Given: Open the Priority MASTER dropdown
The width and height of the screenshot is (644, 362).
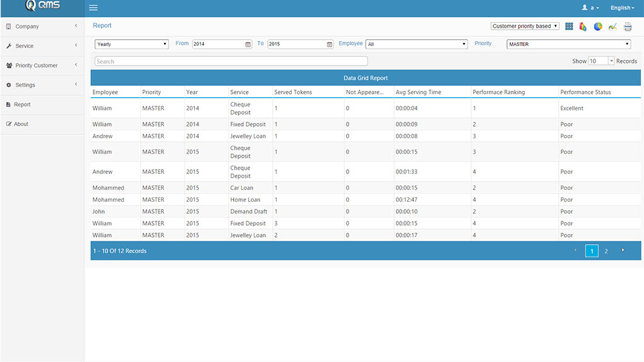Looking at the screenshot, I should pyautogui.click(x=569, y=44).
